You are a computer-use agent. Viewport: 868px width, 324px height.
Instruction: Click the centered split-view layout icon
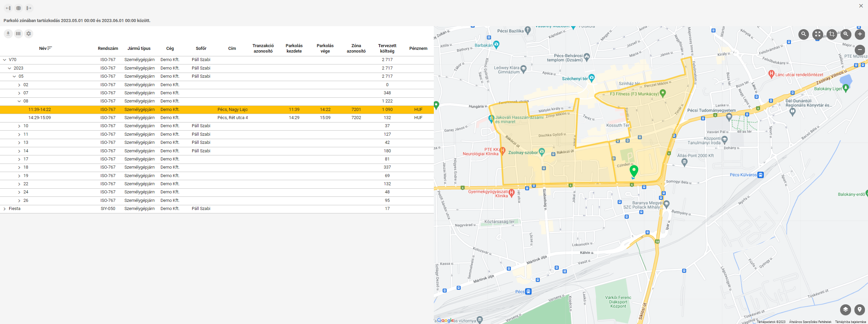click(19, 8)
